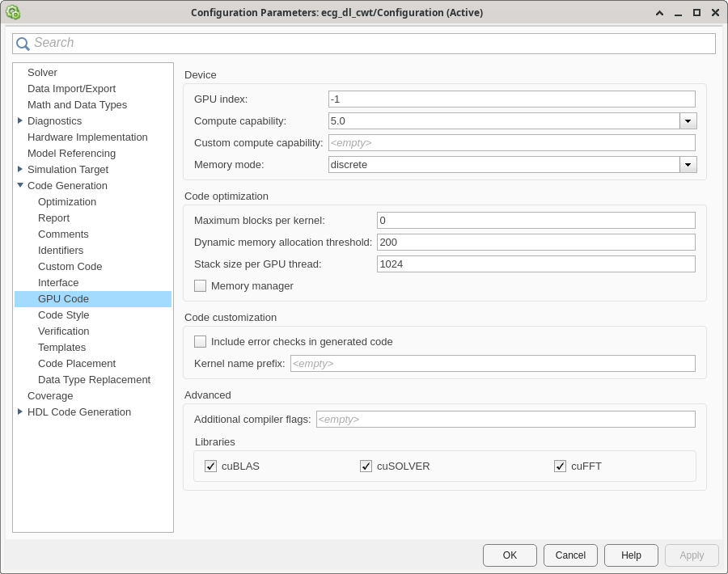728x574 pixels.
Task: Select Solver in the category tree
Action: pyautogui.click(x=42, y=72)
